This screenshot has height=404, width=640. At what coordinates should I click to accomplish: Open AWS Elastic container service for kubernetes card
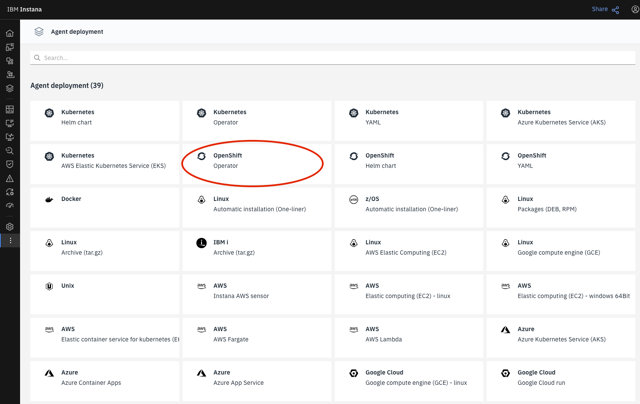click(104, 338)
